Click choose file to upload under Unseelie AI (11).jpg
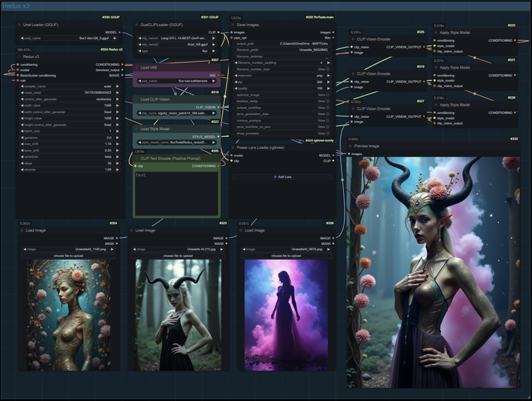Screen dimensions: 532x401 (178, 256)
